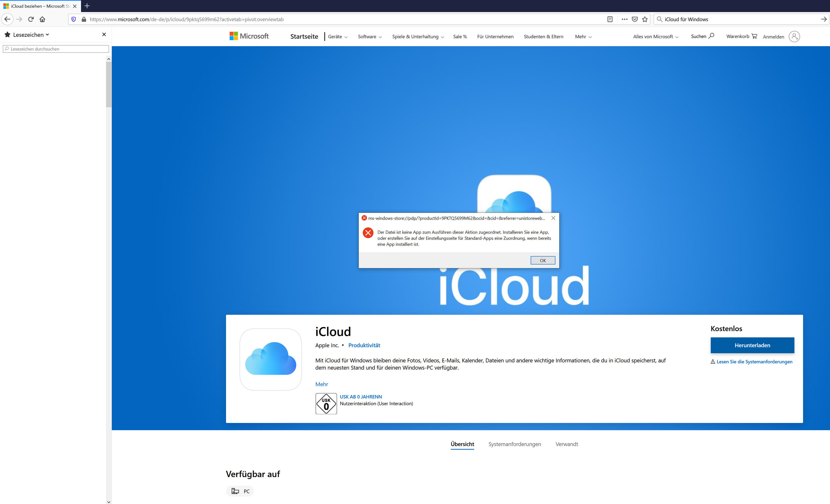The width and height of the screenshot is (830, 504).
Task: Close the Lesezeichen sidebar
Action: tap(104, 34)
